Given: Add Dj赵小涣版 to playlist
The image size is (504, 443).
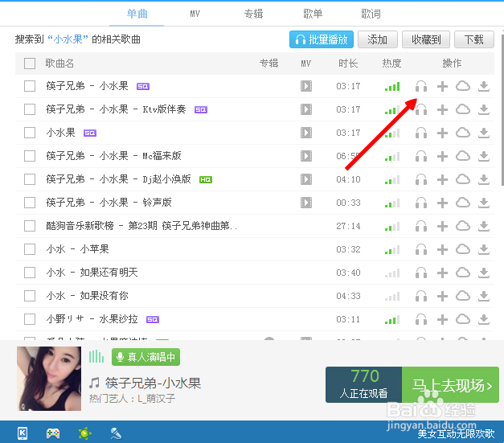Looking at the screenshot, I should [442, 179].
